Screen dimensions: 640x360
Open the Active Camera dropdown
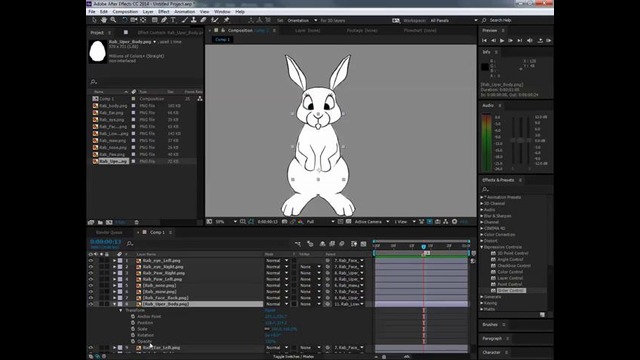tap(371, 222)
